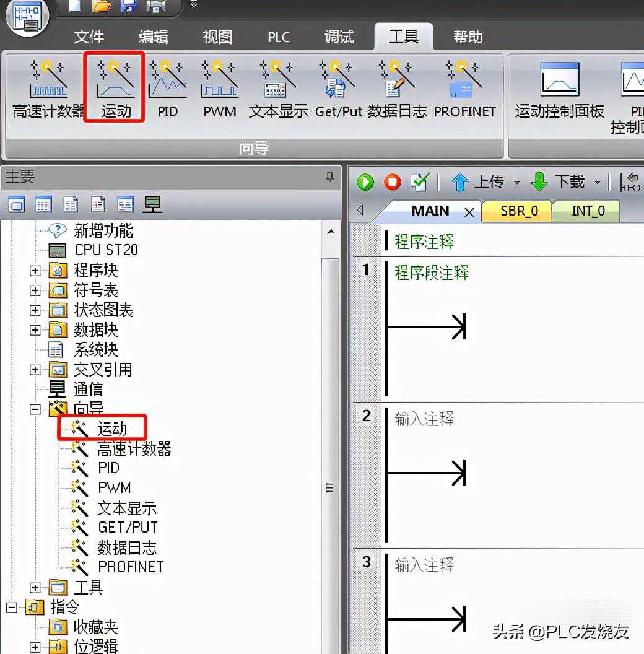This screenshot has height=654, width=644.
Task: Collapse the 向导 tree node
Action: pos(35,409)
